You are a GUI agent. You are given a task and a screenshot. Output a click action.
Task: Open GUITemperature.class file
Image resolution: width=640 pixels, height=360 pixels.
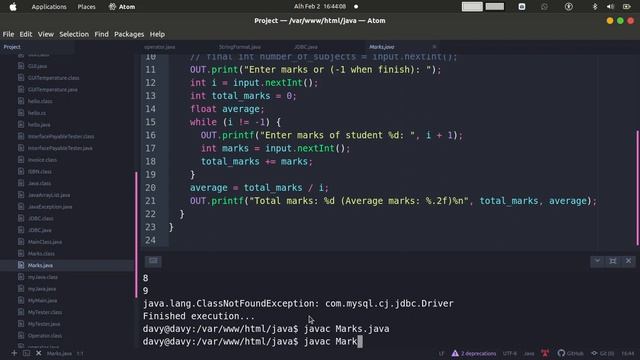point(53,78)
